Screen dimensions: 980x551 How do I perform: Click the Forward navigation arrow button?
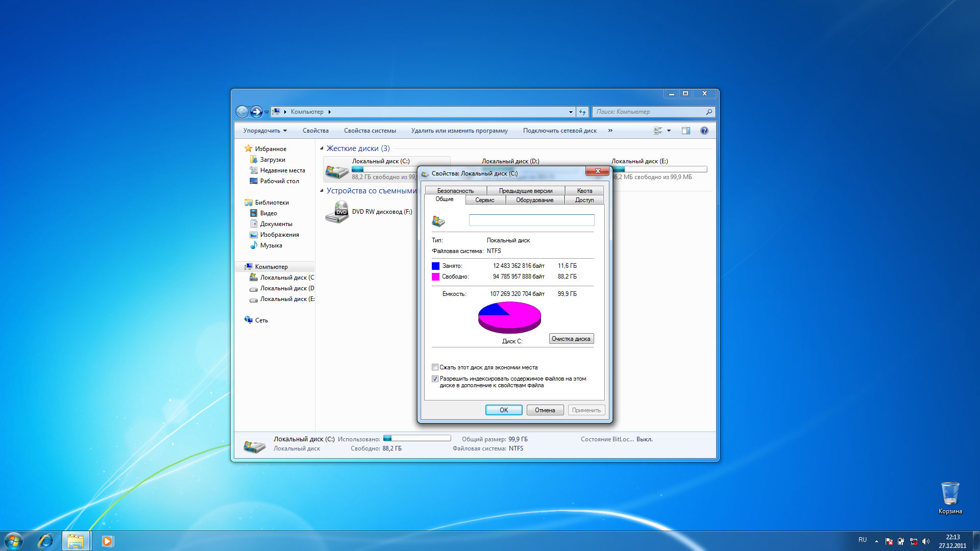pos(256,112)
